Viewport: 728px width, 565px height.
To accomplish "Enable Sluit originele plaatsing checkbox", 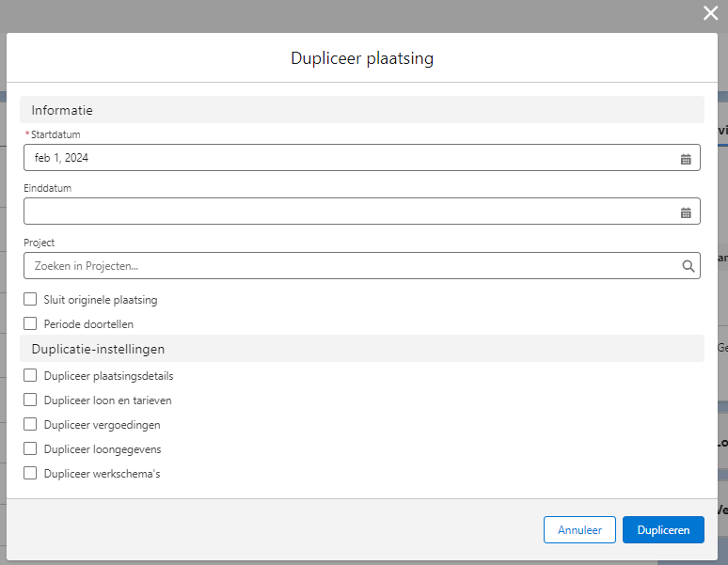I will [30, 300].
